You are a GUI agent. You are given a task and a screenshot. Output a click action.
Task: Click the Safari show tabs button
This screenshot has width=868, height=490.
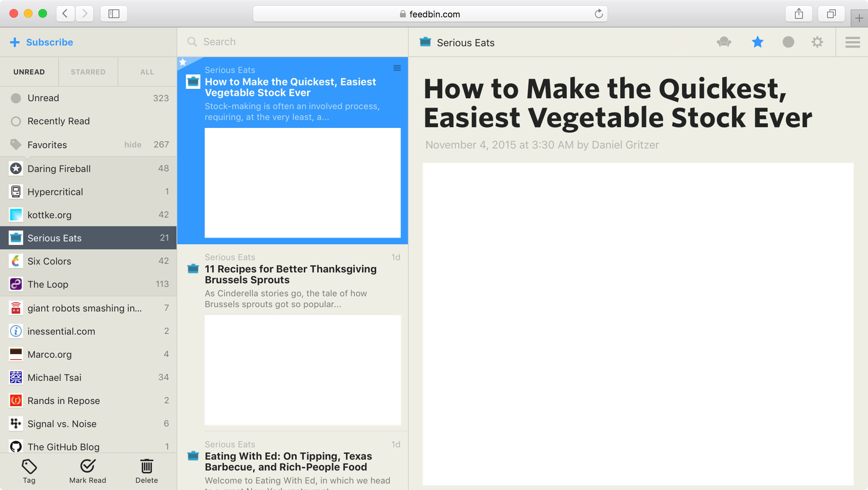click(832, 14)
